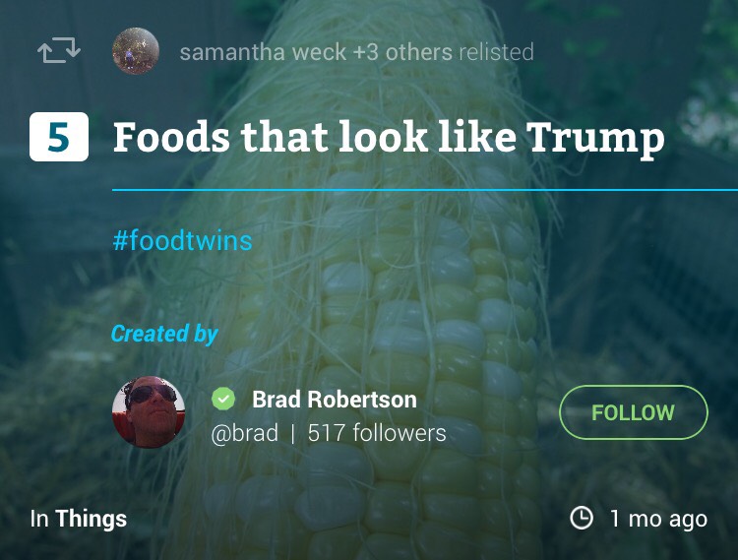This screenshot has width=738, height=560.
Task: Open Brad Robertson's profile photo
Action: 149,412
